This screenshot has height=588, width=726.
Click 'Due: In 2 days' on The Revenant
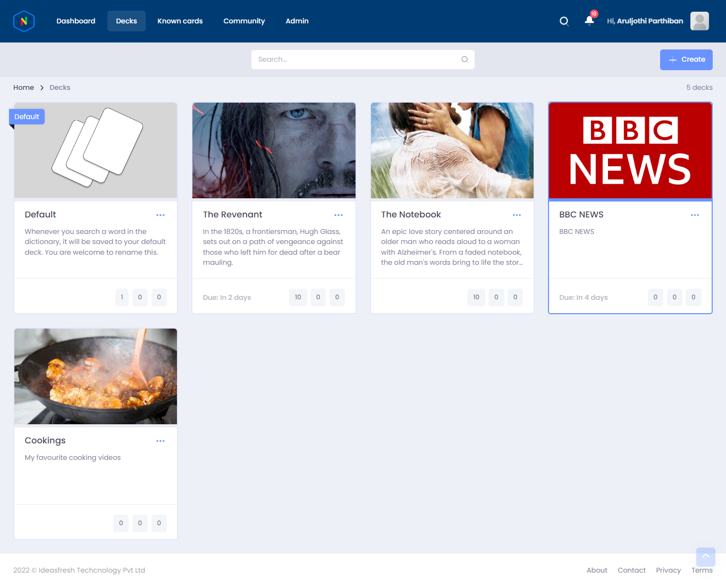(227, 298)
